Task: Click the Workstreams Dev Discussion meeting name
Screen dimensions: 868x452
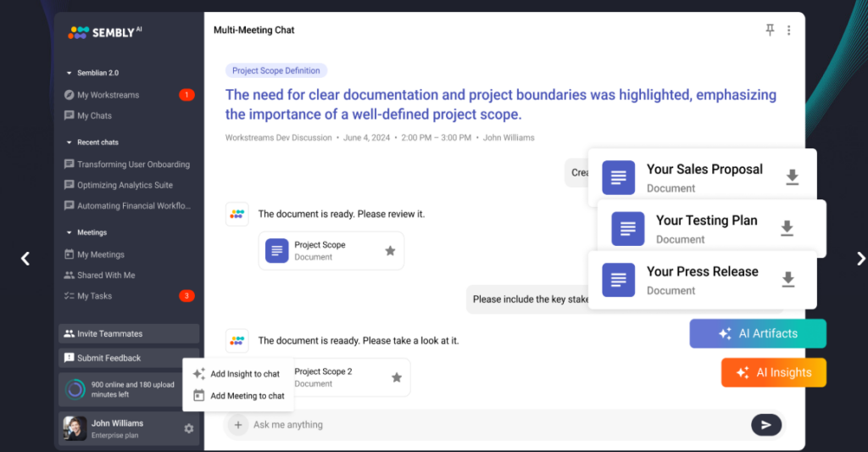Action: pyautogui.click(x=278, y=137)
